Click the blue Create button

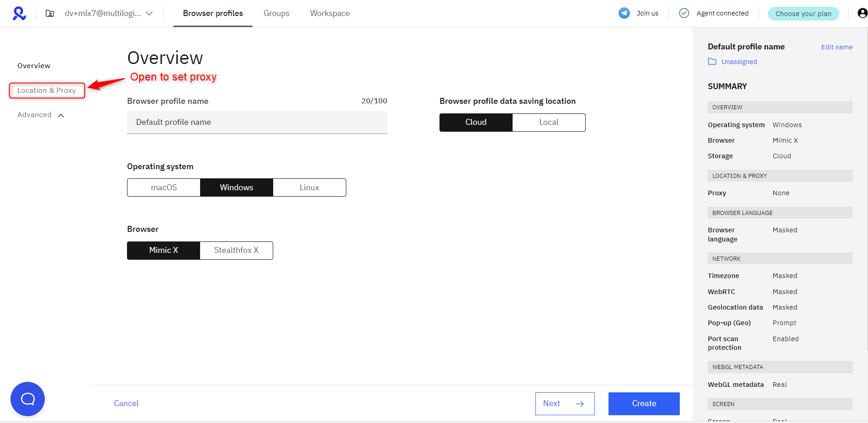pyautogui.click(x=644, y=403)
